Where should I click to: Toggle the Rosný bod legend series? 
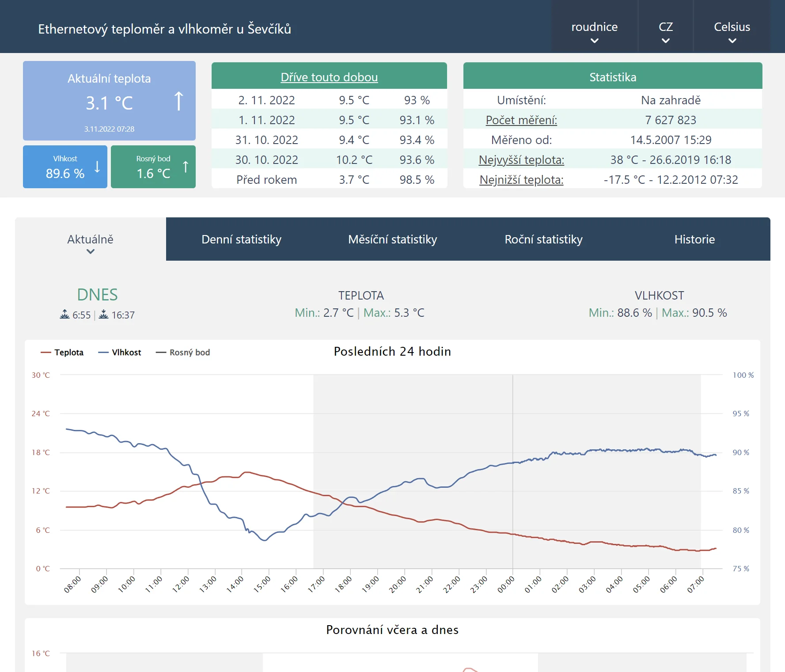pyautogui.click(x=183, y=353)
